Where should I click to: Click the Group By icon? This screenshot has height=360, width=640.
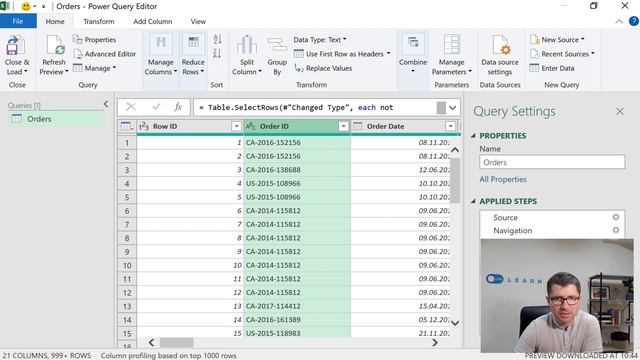(277, 44)
